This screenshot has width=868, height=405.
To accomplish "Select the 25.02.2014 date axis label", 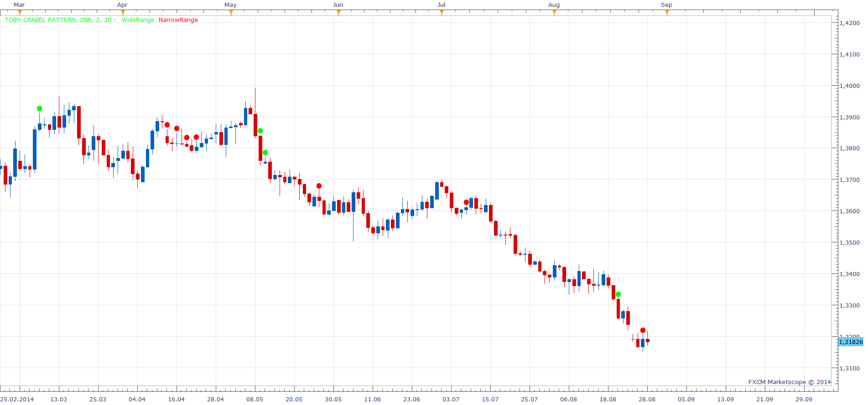I will pos(17,399).
